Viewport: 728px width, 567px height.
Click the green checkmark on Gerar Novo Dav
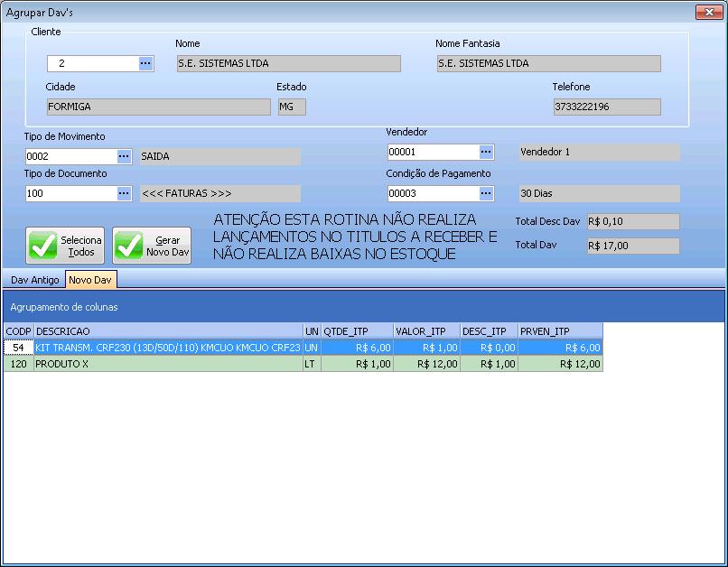(129, 246)
